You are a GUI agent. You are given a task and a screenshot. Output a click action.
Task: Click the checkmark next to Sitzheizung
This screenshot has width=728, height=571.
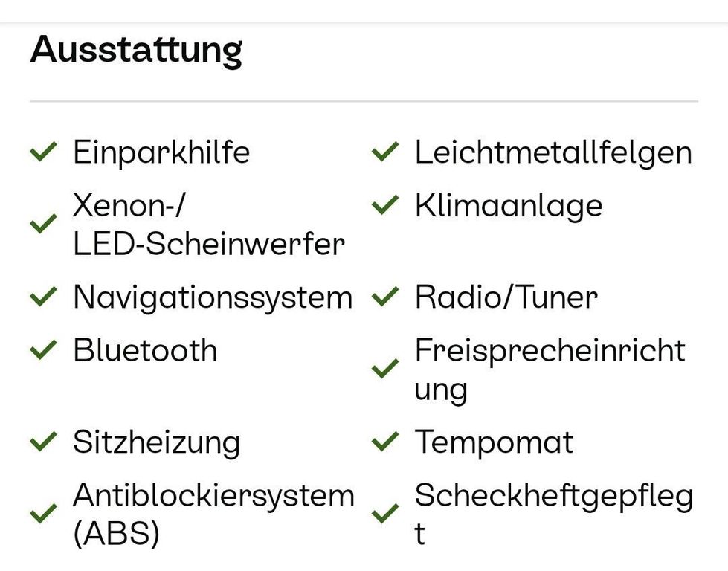[x=43, y=442]
